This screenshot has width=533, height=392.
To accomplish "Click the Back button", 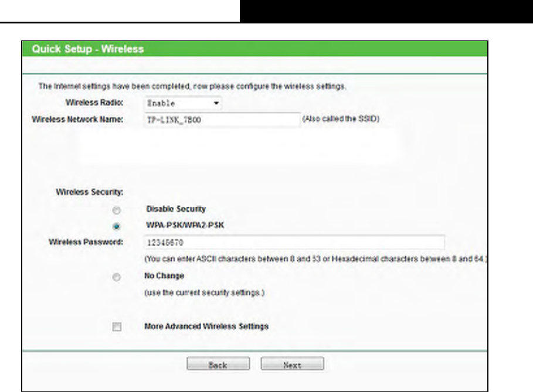I will coord(218,364).
